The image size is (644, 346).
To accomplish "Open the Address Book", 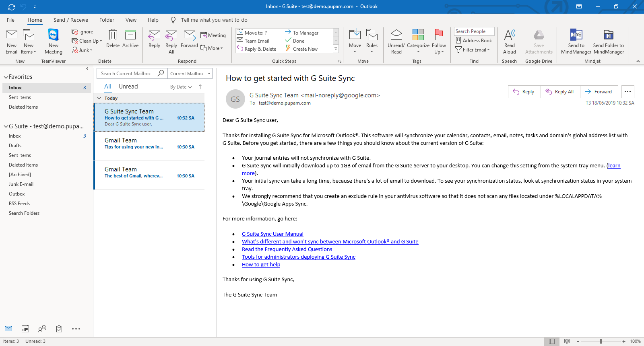I will coord(474,40).
